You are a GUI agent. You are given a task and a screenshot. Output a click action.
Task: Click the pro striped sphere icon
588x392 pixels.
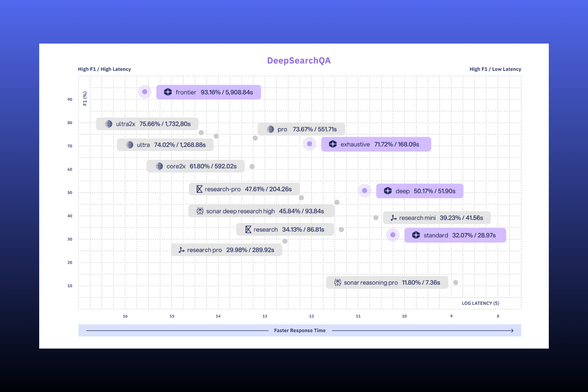(270, 129)
